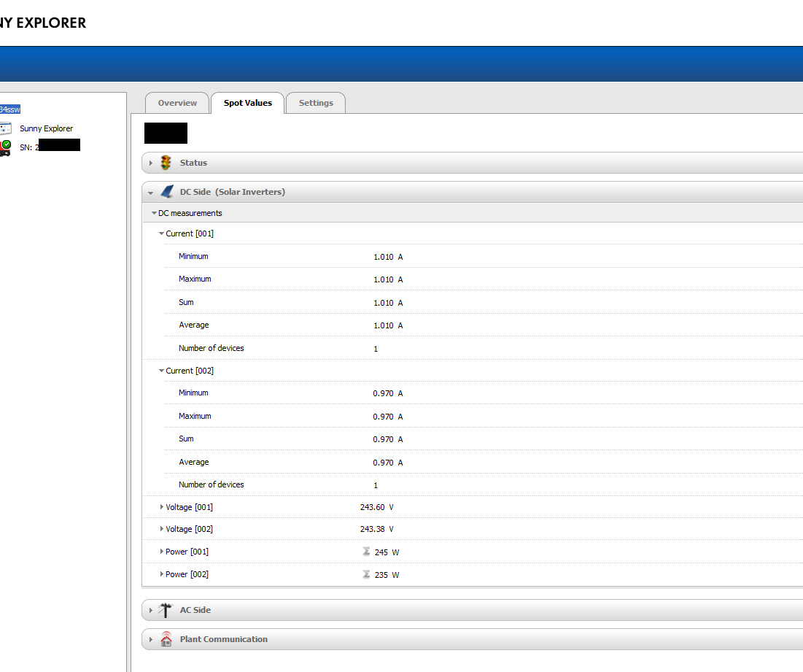803x672 pixels.
Task: Expand the Voltage [002] row
Action: [162, 529]
